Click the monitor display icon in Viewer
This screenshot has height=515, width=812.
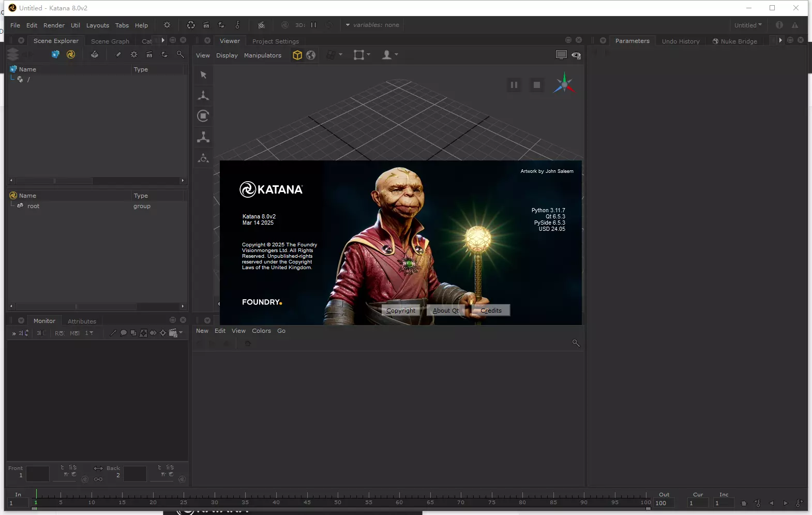(561, 55)
